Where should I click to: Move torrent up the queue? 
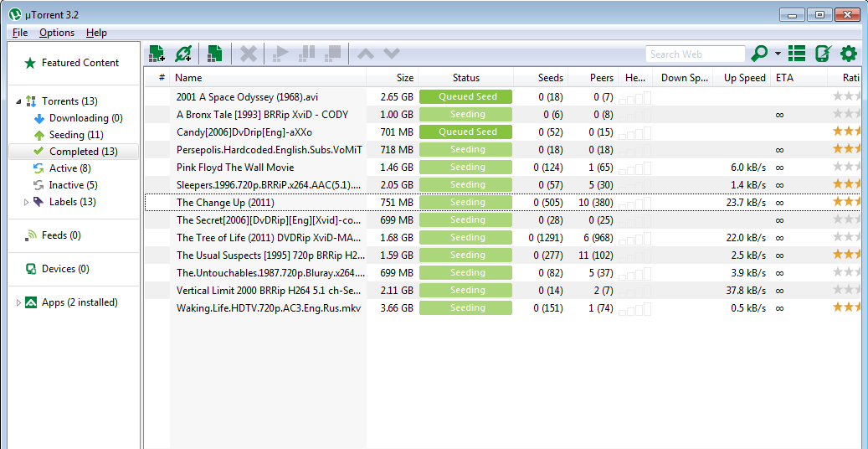[366, 54]
